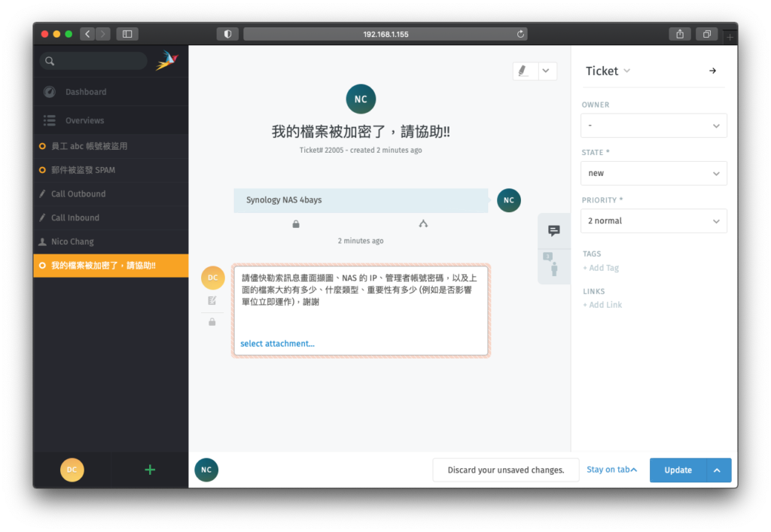Expand Update macro options arrow
This screenshot has height=532, width=771.
(719, 470)
